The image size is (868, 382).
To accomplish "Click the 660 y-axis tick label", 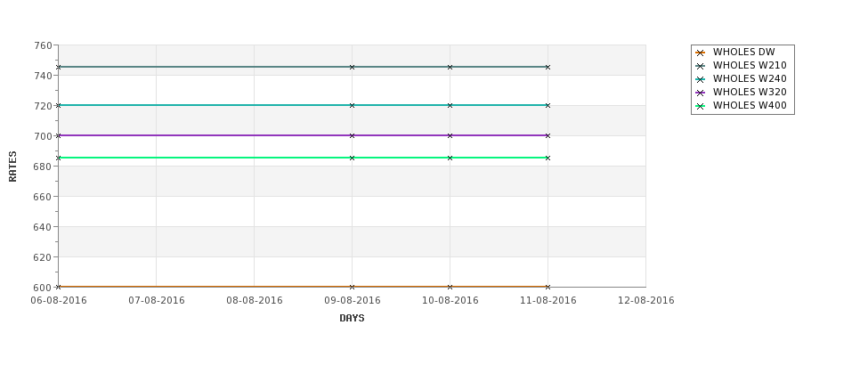I will click(x=43, y=197).
